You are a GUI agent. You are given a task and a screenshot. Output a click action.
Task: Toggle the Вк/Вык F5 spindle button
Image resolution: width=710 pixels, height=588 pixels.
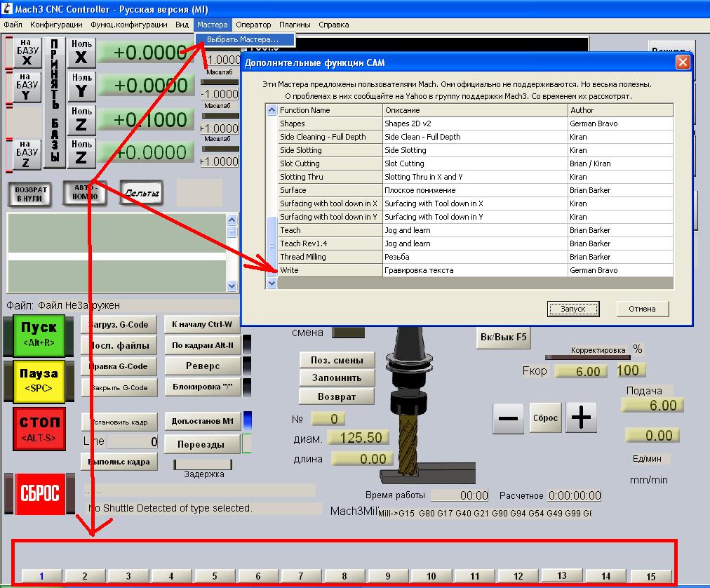pos(503,337)
